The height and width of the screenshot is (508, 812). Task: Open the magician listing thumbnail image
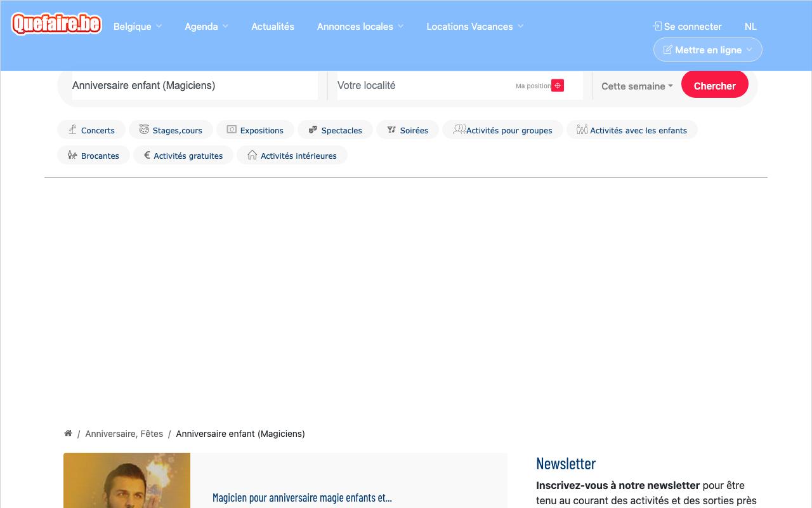(x=127, y=480)
